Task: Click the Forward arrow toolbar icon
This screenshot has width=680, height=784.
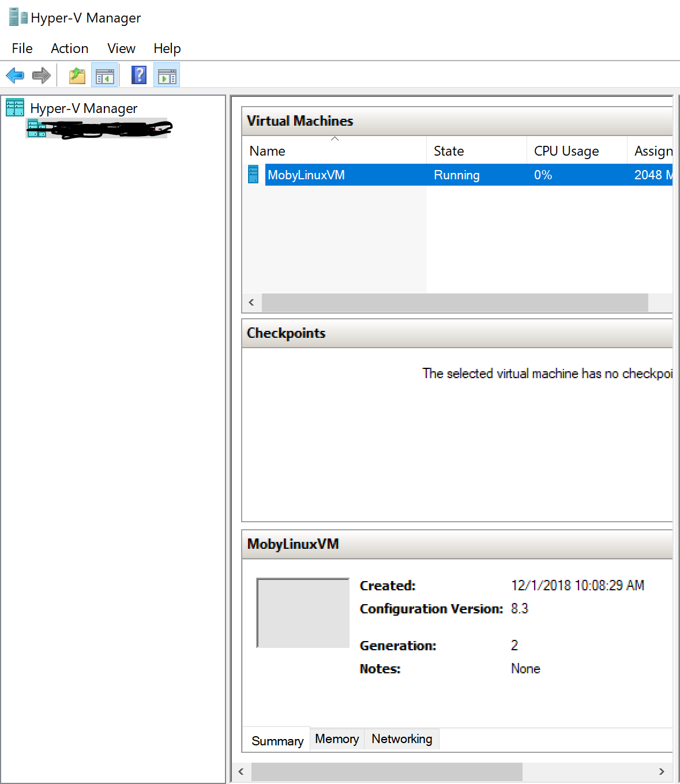Action: point(42,75)
